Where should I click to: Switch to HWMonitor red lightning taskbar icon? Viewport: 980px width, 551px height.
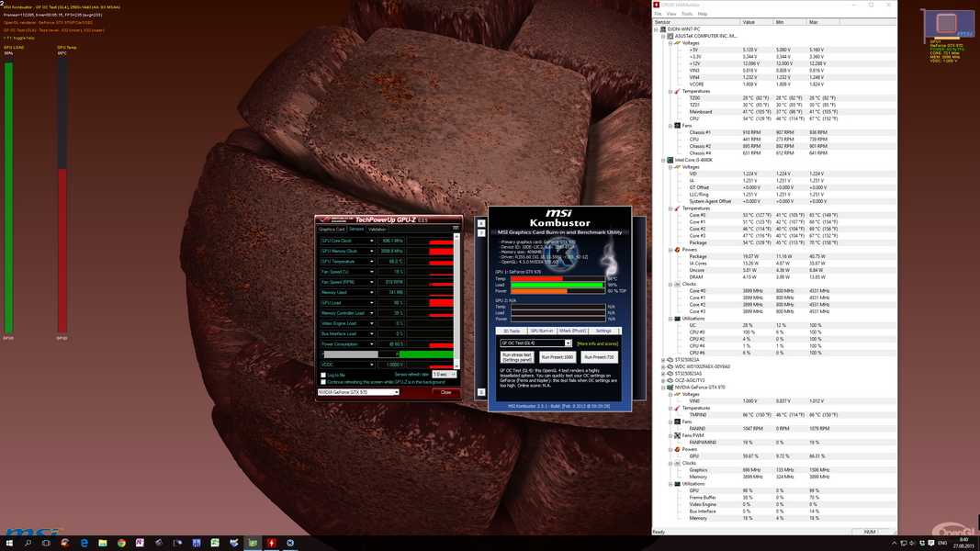pos(271,543)
